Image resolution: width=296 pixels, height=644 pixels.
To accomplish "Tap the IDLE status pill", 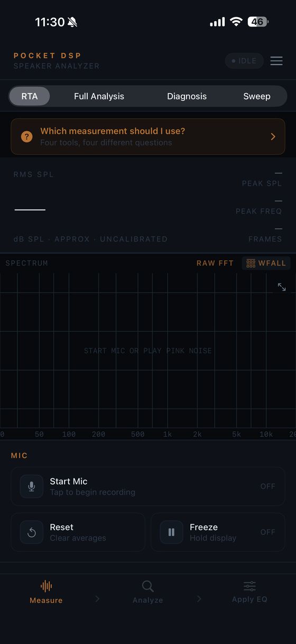I will (x=244, y=61).
